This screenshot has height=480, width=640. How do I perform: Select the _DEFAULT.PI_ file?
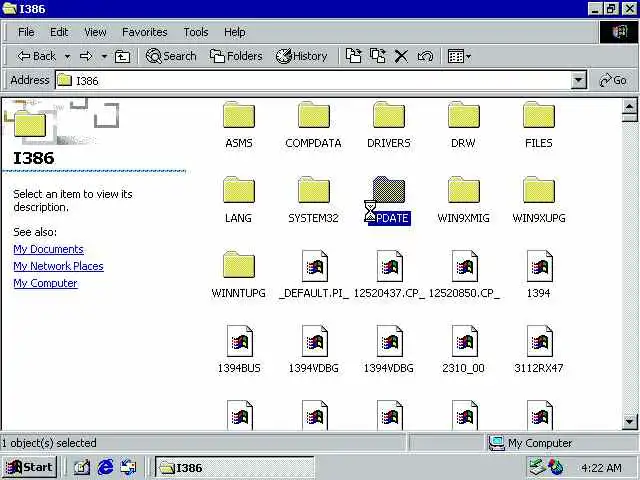pyautogui.click(x=314, y=275)
